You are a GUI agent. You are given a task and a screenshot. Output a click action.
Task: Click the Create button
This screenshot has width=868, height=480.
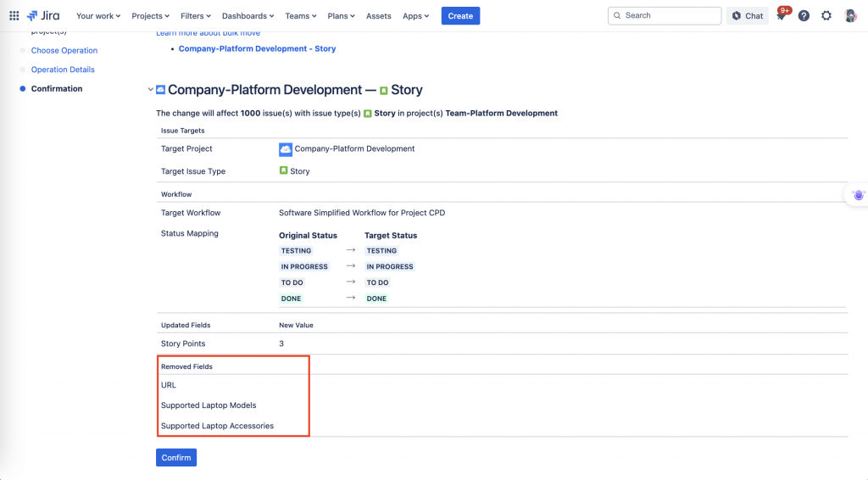[x=460, y=16]
